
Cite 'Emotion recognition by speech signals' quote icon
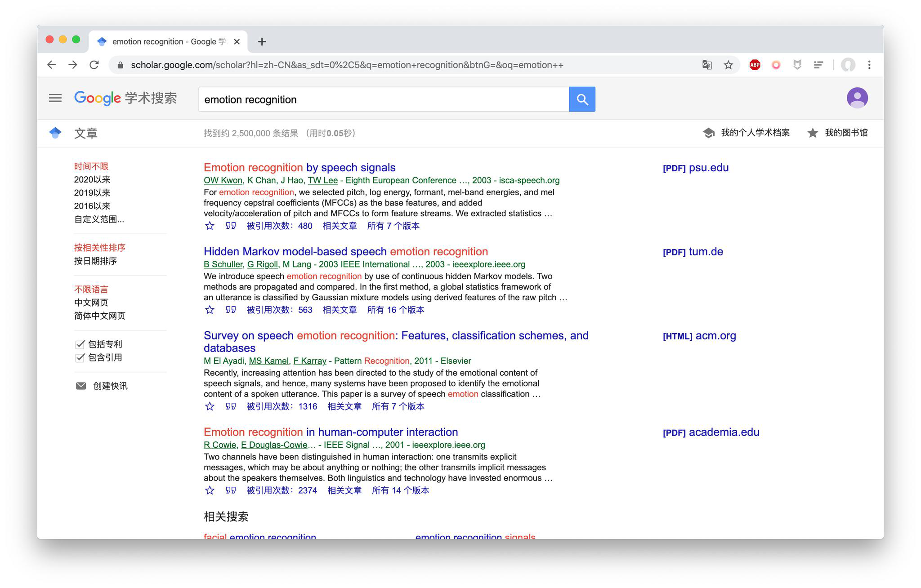[x=231, y=226]
